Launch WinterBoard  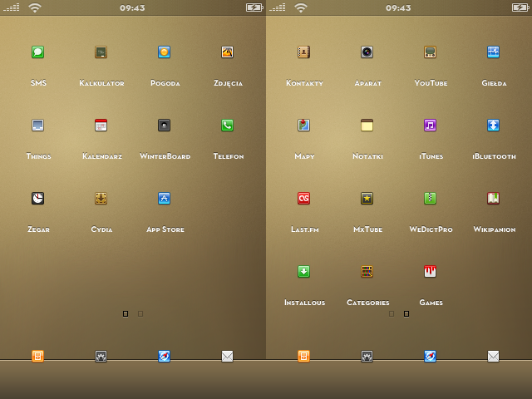tap(165, 126)
